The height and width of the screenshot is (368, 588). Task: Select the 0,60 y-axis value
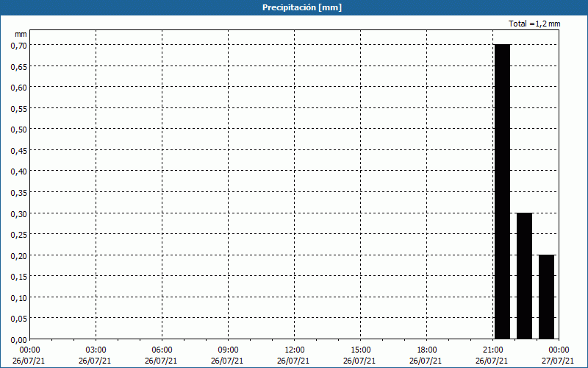pos(19,87)
